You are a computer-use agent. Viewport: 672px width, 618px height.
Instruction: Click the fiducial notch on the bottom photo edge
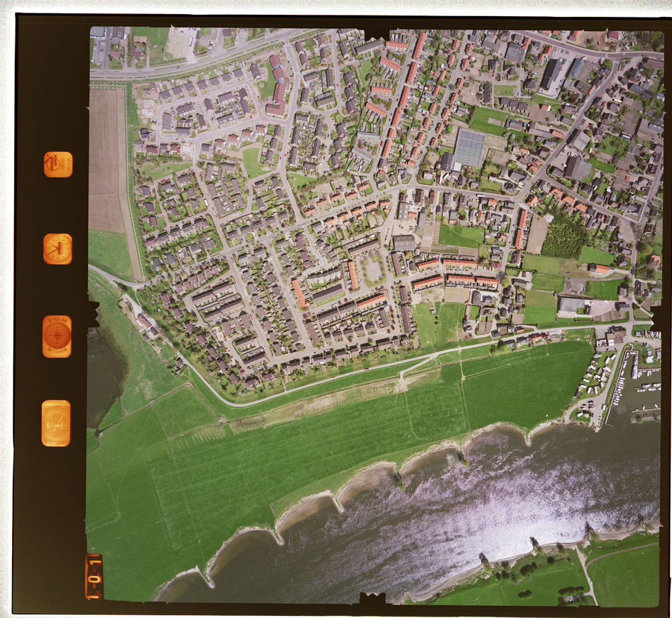pos(372,598)
